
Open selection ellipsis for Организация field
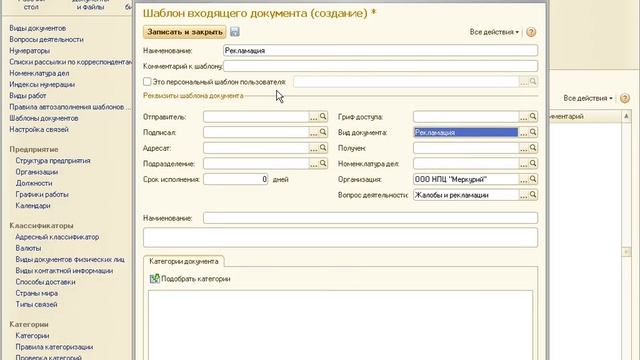click(x=523, y=180)
